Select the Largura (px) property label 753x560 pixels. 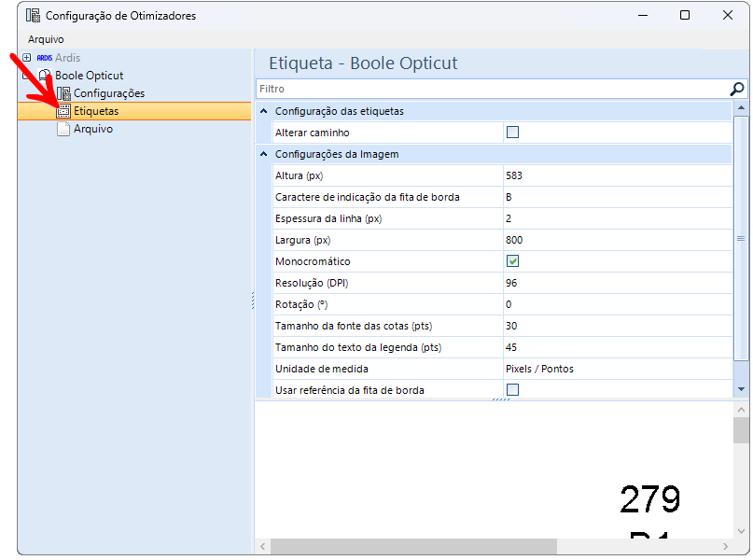303,240
